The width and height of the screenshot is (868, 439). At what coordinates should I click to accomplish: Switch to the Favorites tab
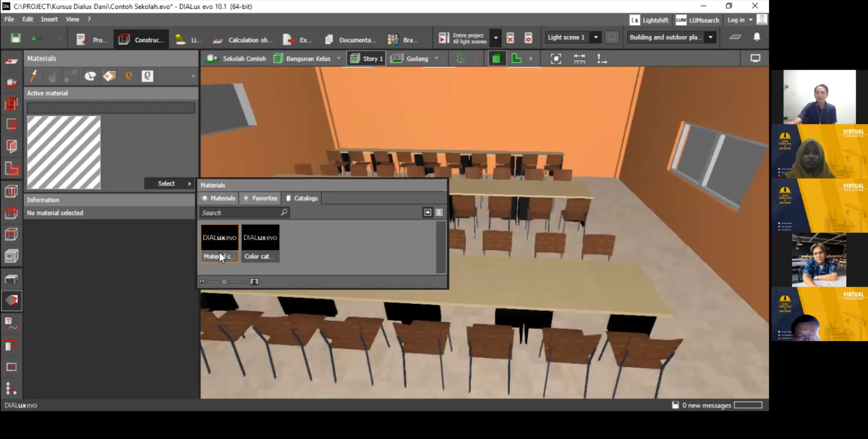260,198
